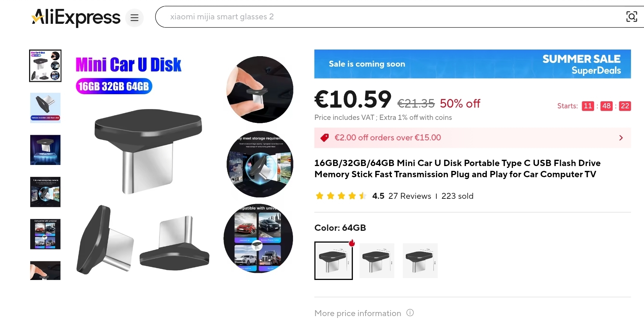Show the blue-background USB drive thumbnail
The height and width of the screenshot is (328, 644).
[x=45, y=108]
